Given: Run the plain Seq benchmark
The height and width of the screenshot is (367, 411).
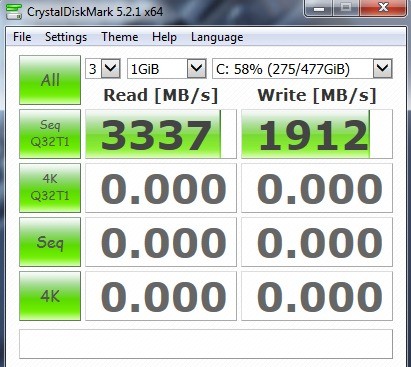Looking at the screenshot, I should point(50,242).
